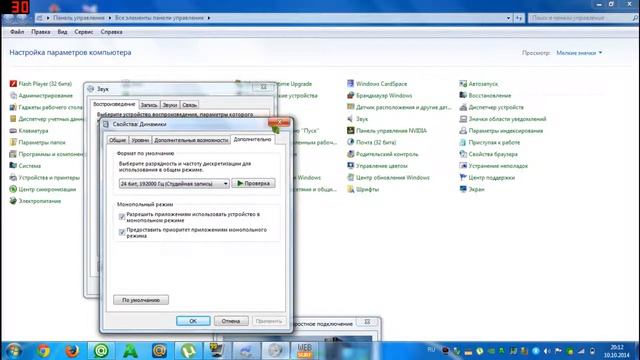Click the Панель управления breadcrumb

click(x=79, y=18)
